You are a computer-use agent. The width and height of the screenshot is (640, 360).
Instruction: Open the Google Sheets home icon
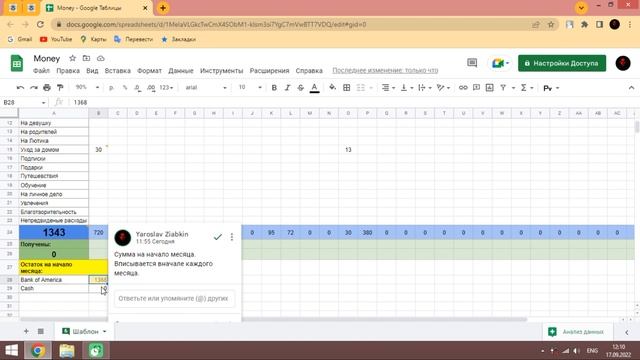pos(17,63)
